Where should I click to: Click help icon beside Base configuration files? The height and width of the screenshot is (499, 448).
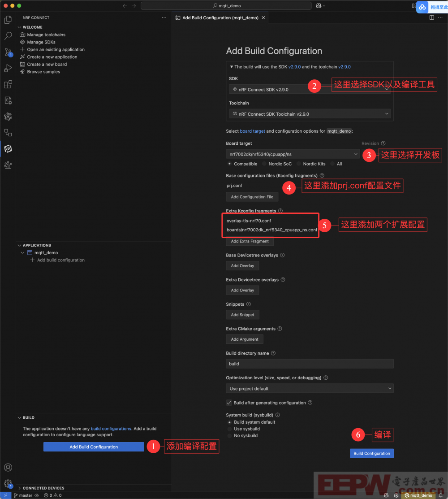click(322, 175)
